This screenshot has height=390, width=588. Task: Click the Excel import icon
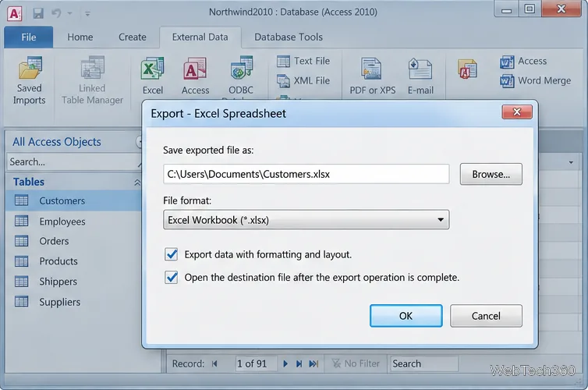pyautogui.click(x=153, y=76)
